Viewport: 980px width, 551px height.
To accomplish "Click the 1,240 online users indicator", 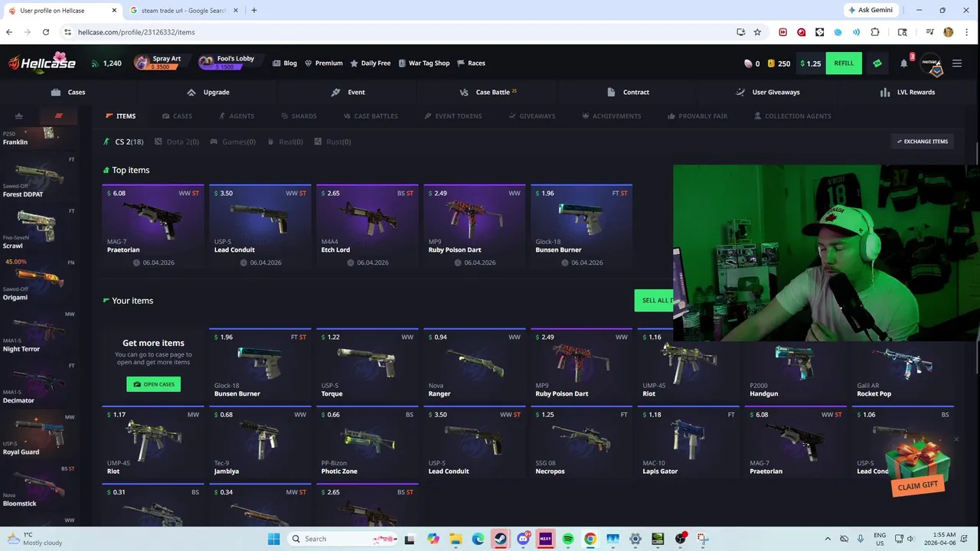I will point(106,64).
